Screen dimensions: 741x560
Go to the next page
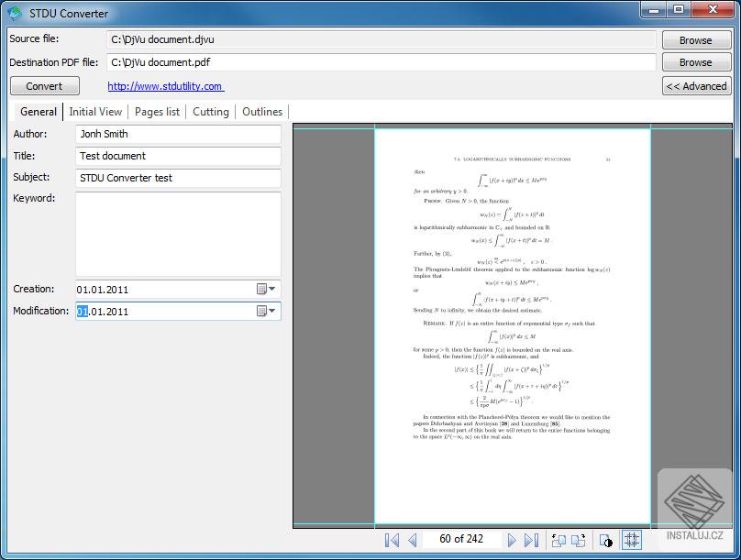point(514,540)
